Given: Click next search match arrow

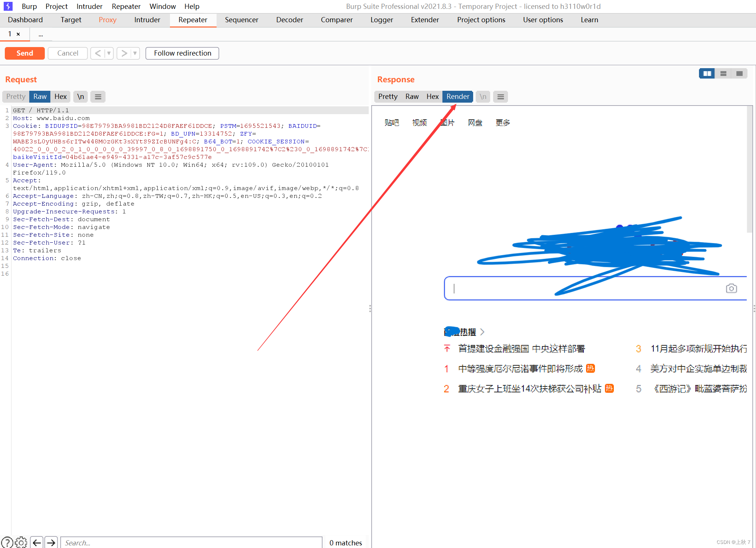Looking at the screenshot, I should click(51, 542).
